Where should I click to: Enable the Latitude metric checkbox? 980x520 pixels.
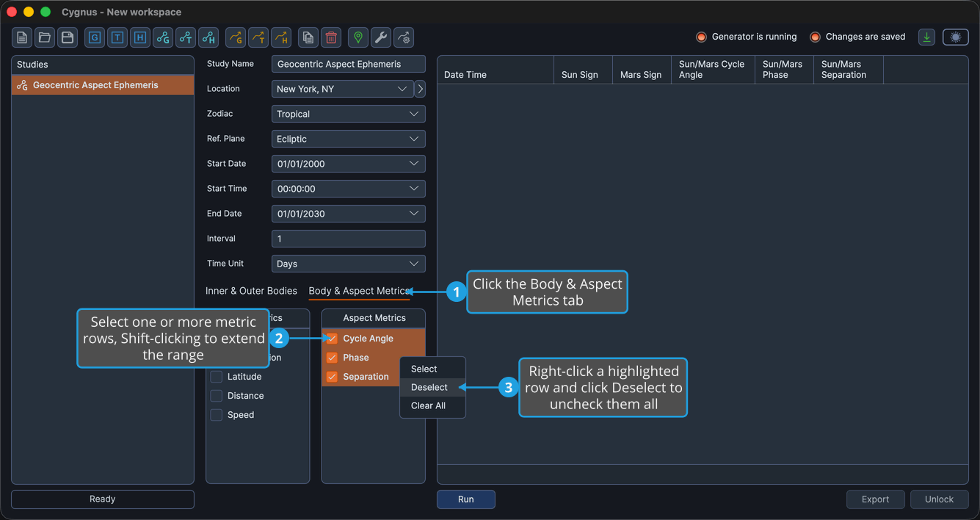point(217,377)
